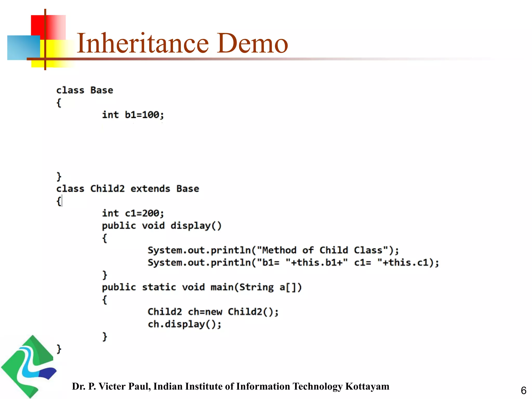Click the Inheritance Demo title
Viewport: 532px width, 399px height.
click(182, 43)
